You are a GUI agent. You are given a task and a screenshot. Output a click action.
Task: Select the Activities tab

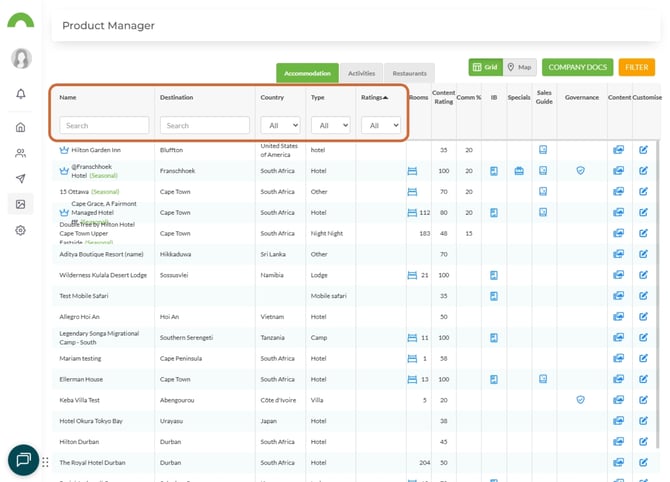pyautogui.click(x=361, y=73)
